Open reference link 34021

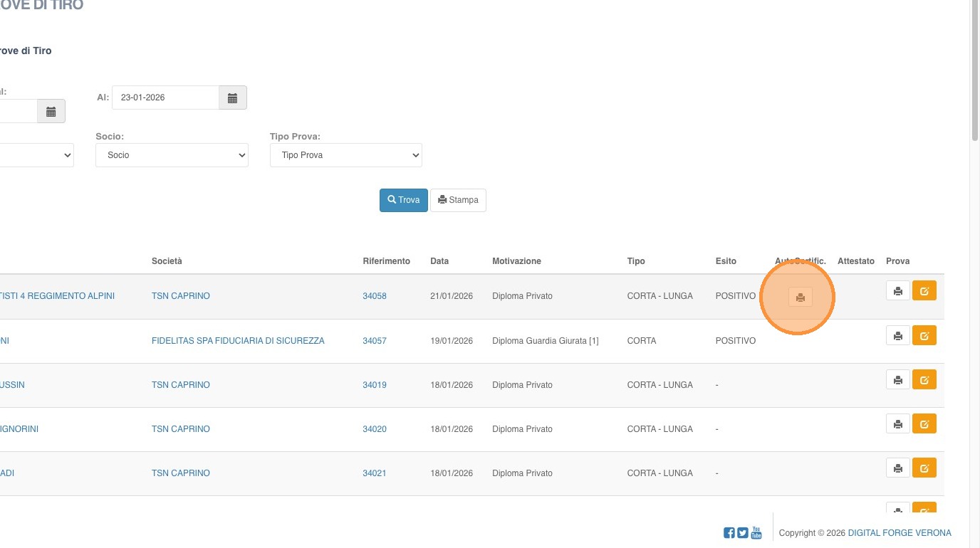(x=375, y=473)
